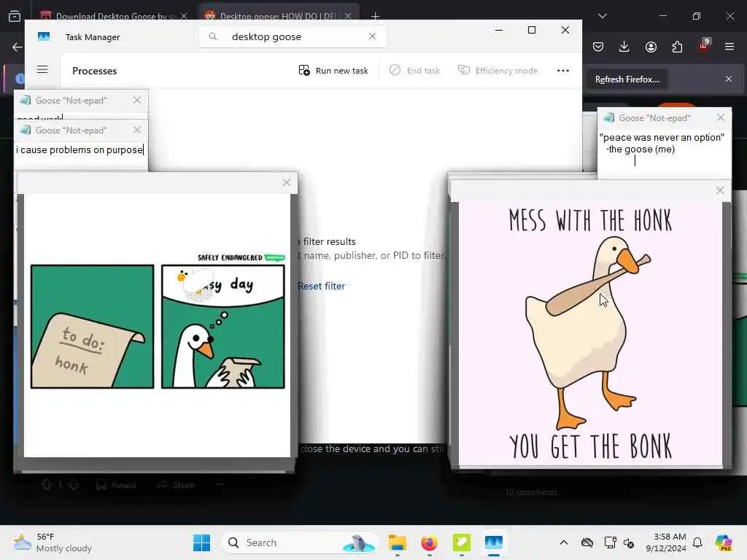
Task: Click Efficiency mode button
Action: [498, 71]
